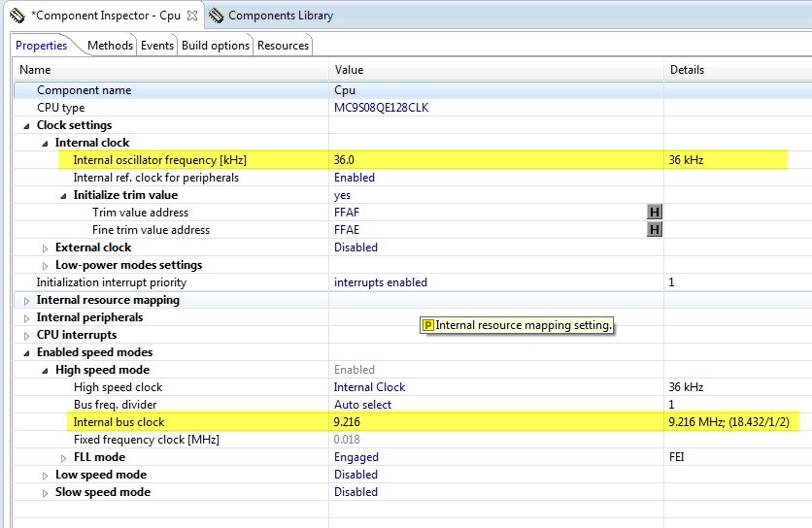
Task: Toggle Internal ref. clock for peripherals Enabled value
Action: [x=355, y=178]
